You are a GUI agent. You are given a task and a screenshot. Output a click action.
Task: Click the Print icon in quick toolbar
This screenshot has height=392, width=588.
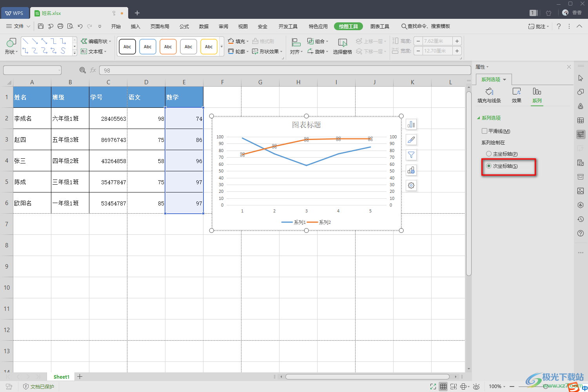pos(60,26)
